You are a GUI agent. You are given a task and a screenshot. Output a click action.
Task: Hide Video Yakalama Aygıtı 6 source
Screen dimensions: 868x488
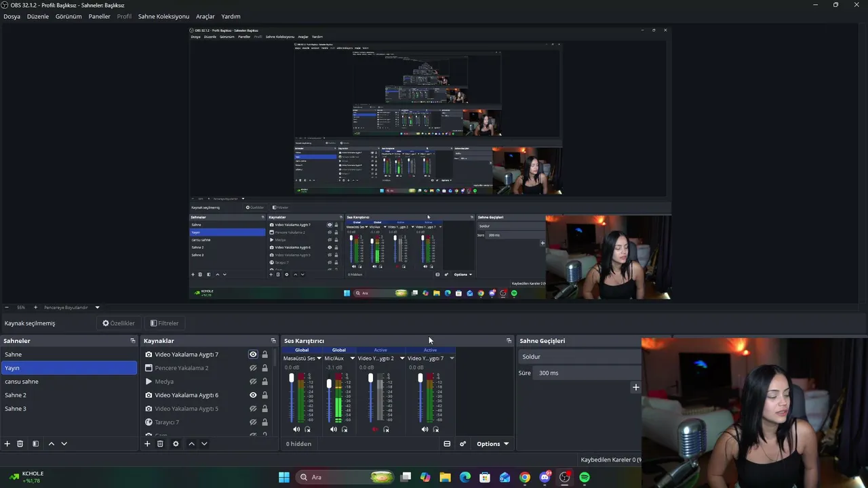pyautogui.click(x=253, y=395)
